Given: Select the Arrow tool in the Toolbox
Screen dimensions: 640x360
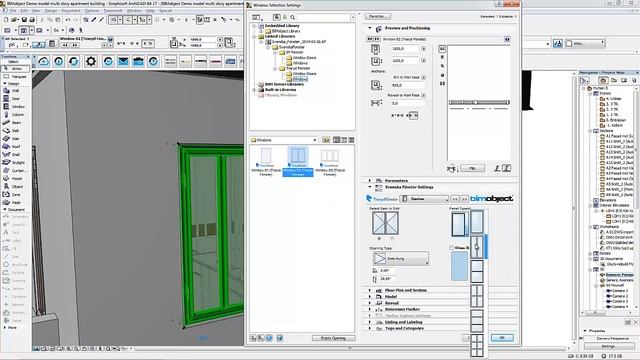Looking at the screenshot, I should pyautogui.click(x=15, y=69).
